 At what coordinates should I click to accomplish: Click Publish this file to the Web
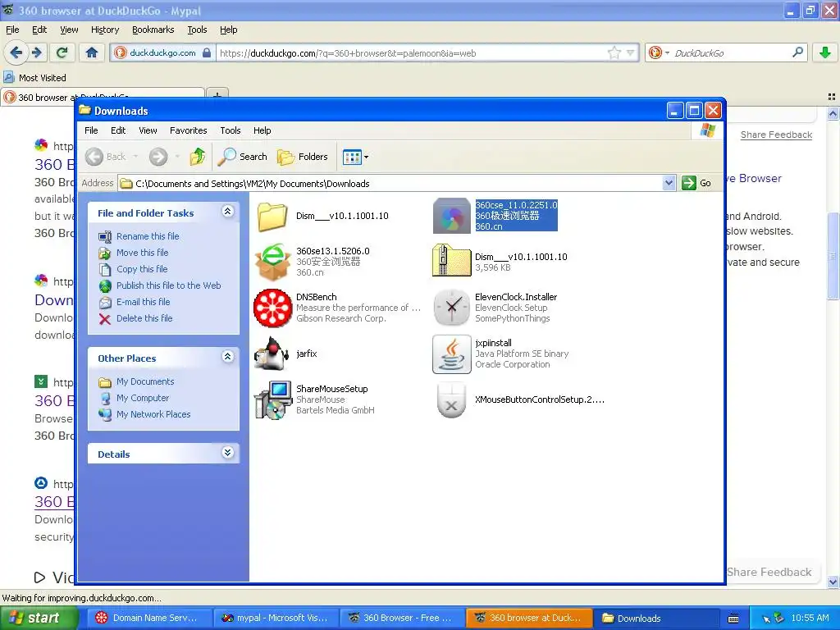(x=168, y=285)
